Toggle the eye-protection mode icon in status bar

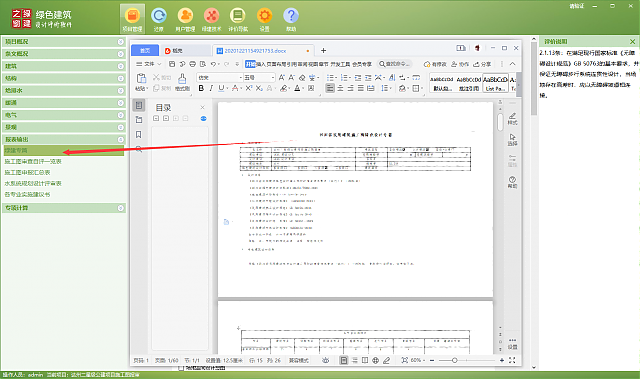325,360
